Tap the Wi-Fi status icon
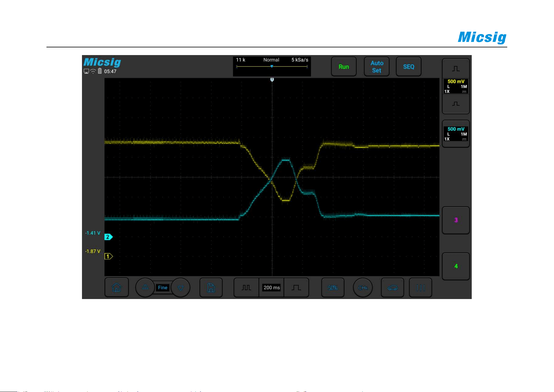 tap(93, 71)
